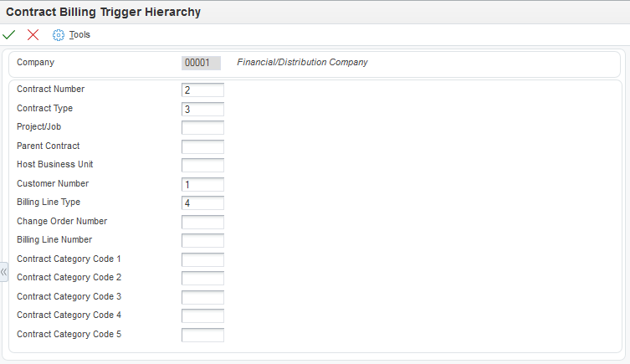Focus the Project/Job input field
Viewport: 630px width, 364px height.
point(202,128)
